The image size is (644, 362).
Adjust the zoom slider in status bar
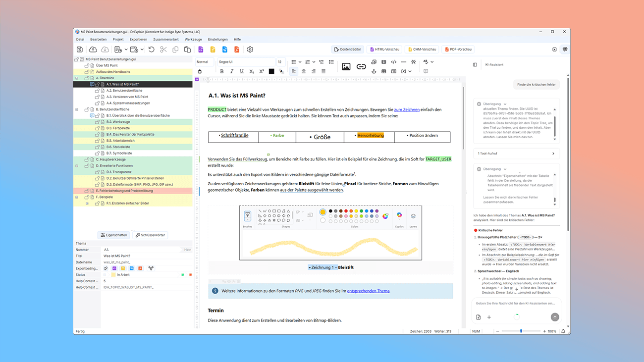tap(521, 331)
